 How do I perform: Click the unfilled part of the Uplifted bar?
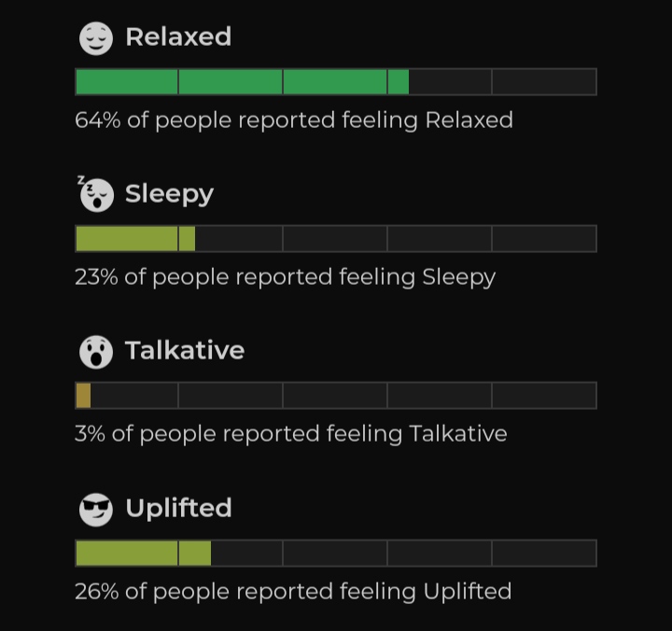[x=403, y=554]
